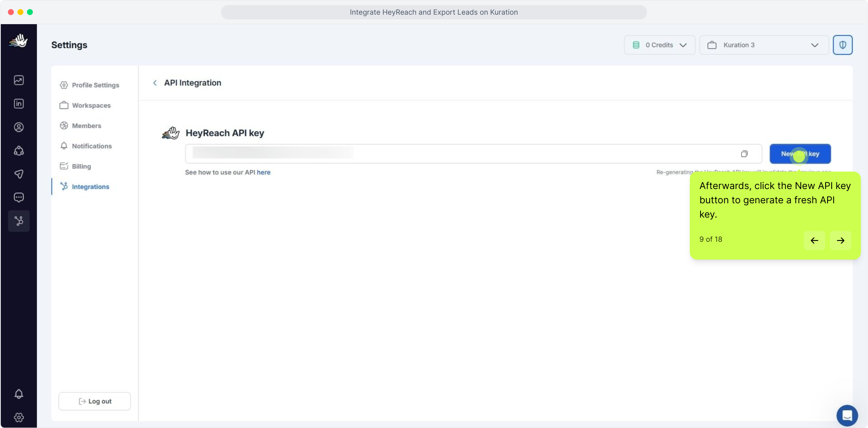The width and height of the screenshot is (868, 428).
Task: Advance to next tour step arrow
Action: coord(840,241)
